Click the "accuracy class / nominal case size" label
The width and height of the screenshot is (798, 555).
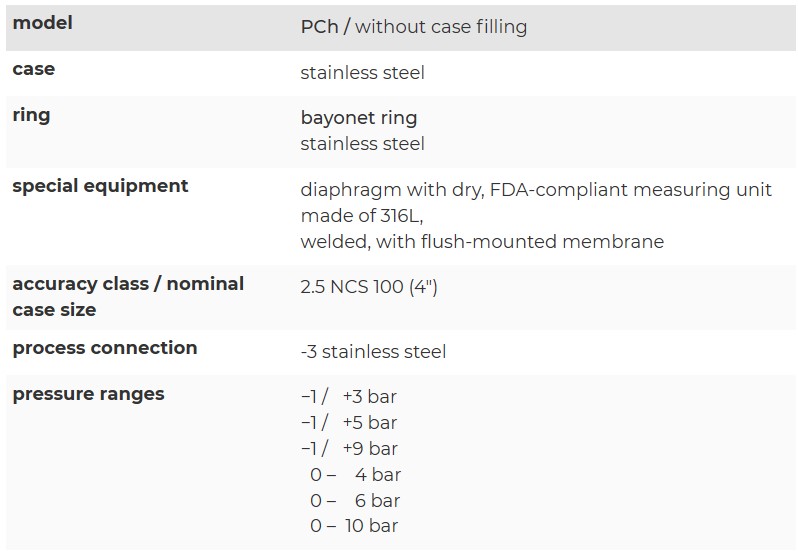(128, 296)
